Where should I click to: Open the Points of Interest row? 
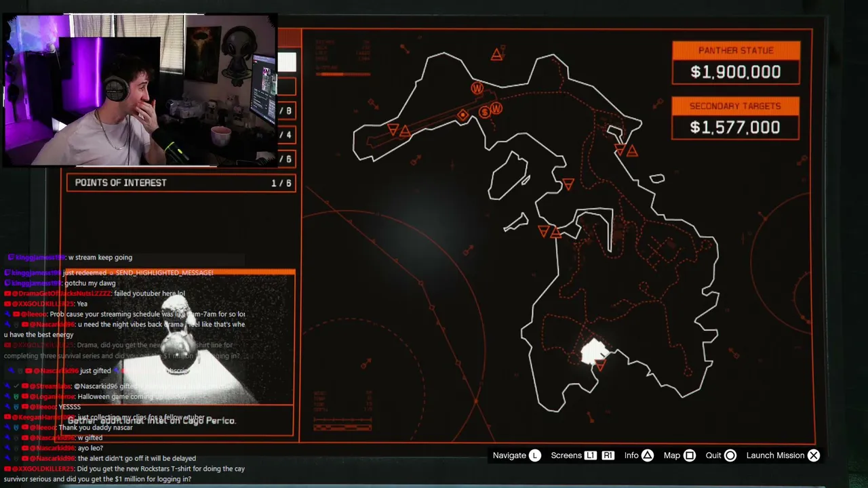coord(181,183)
